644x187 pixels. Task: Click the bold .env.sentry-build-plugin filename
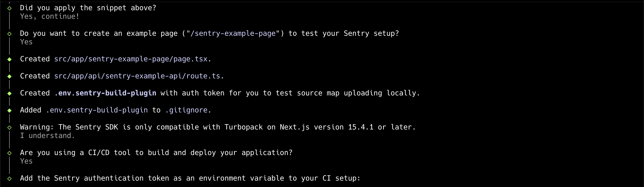pyautogui.click(x=105, y=93)
